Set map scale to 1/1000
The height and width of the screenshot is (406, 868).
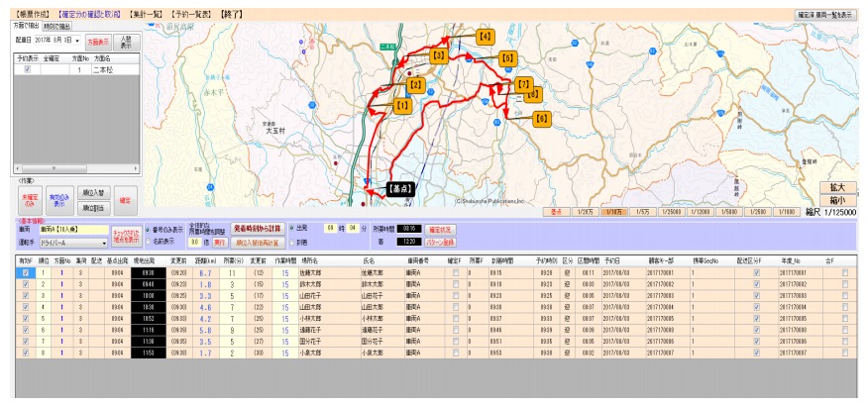[786, 212]
